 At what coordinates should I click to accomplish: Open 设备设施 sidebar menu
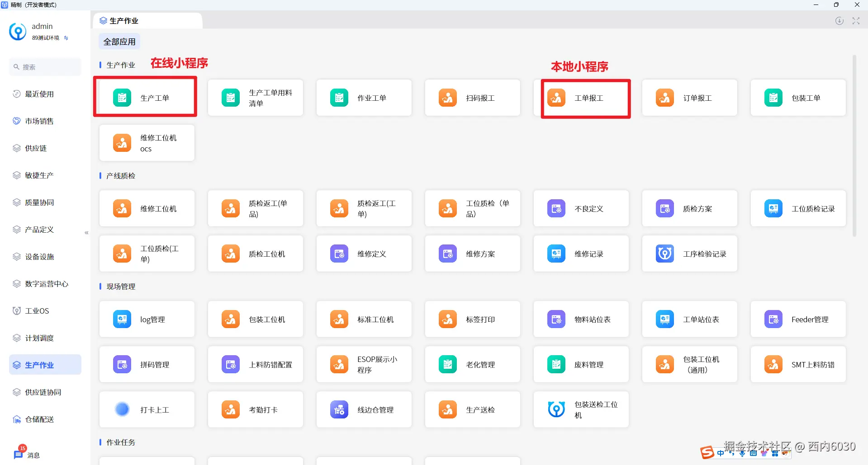tap(45, 257)
